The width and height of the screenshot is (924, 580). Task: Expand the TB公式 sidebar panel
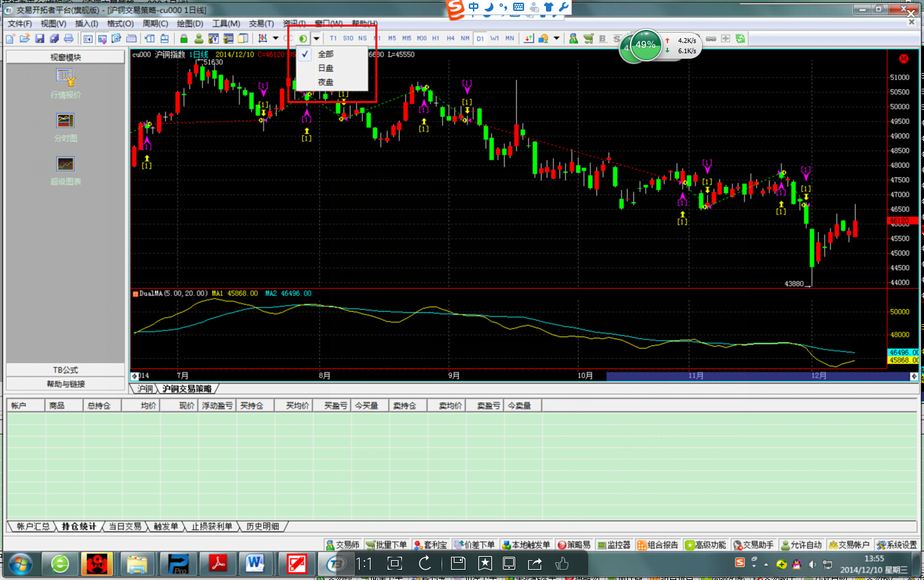(x=66, y=370)
